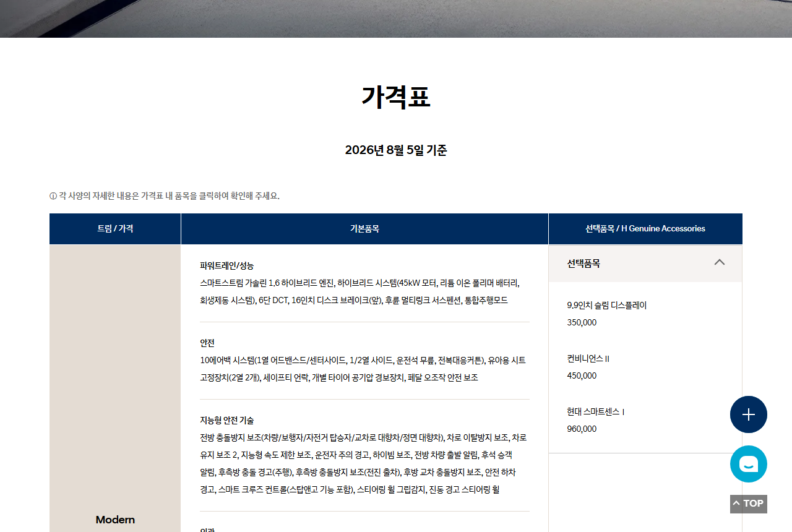Viewport: 792px width, 532px height.
Task: Select the 컨비니언스 II option
Action: coord(588,358)
